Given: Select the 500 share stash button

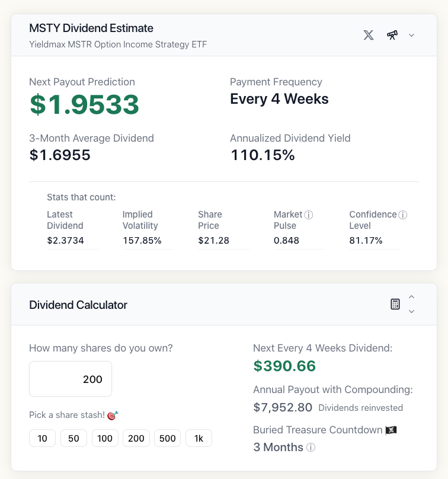Looking at the screenshot, I should pos(167,438).
